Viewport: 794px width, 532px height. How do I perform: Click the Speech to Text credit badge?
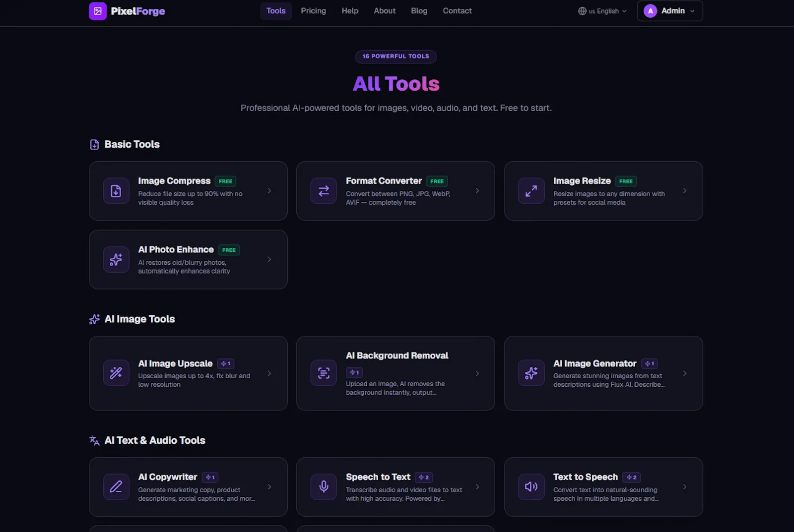click(x=424, y=477)
